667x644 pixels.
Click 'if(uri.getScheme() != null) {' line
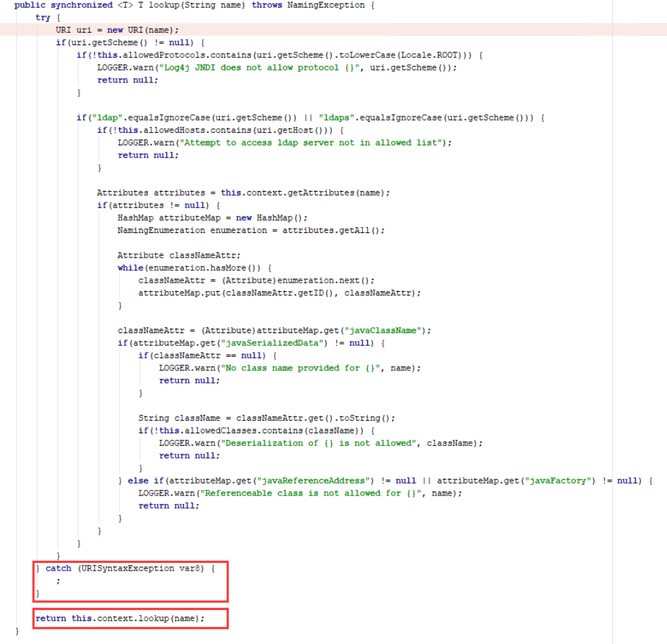[x=130, y=43]
